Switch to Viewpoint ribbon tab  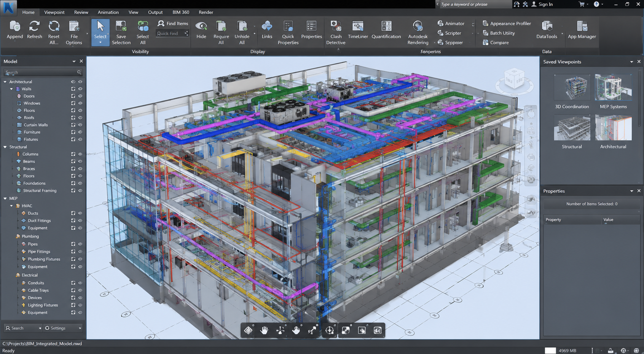click(54, 12)
